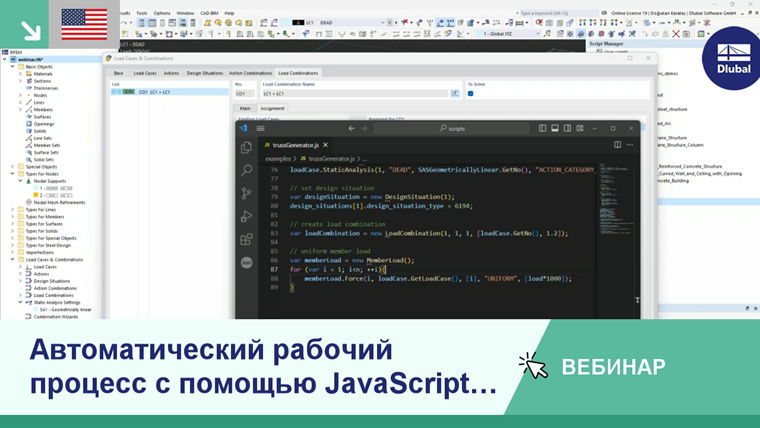Open the Extensions view in VS Code
The height and width of the screenshot is (428, 760).
(x=246, y=239)
